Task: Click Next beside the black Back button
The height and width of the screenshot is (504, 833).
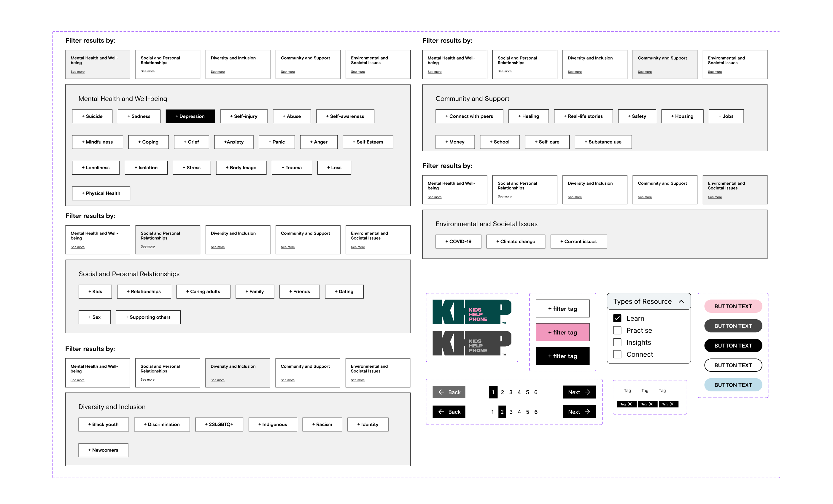Action: 579,412
